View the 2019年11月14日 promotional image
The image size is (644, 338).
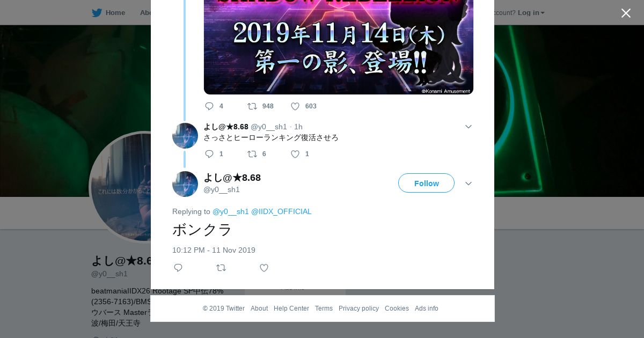(339, 47)
